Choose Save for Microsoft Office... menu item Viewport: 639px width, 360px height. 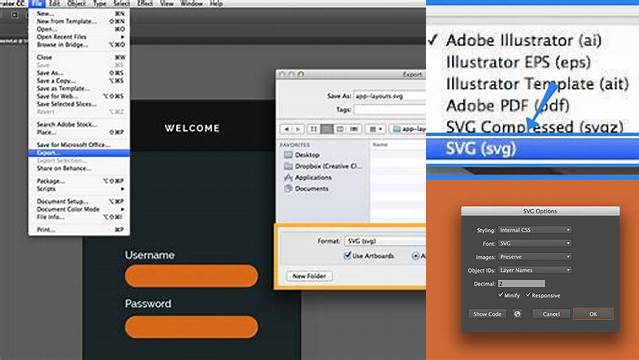click(x=79, y=145)
